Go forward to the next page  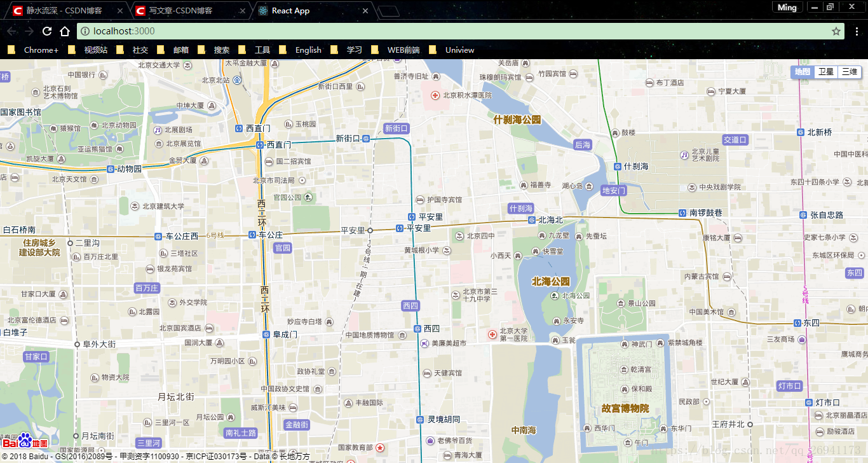click(x=29, y=31)
